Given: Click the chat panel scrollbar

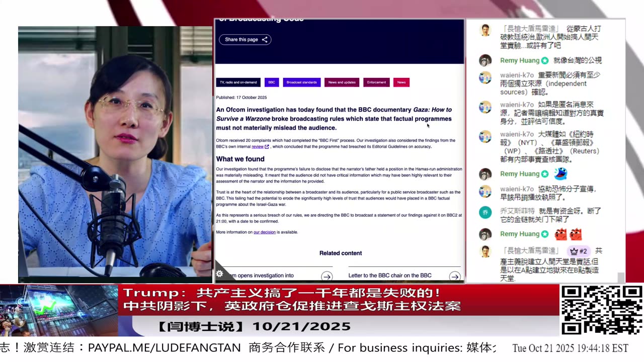Looking at the screenshot, I should point(621,277).
